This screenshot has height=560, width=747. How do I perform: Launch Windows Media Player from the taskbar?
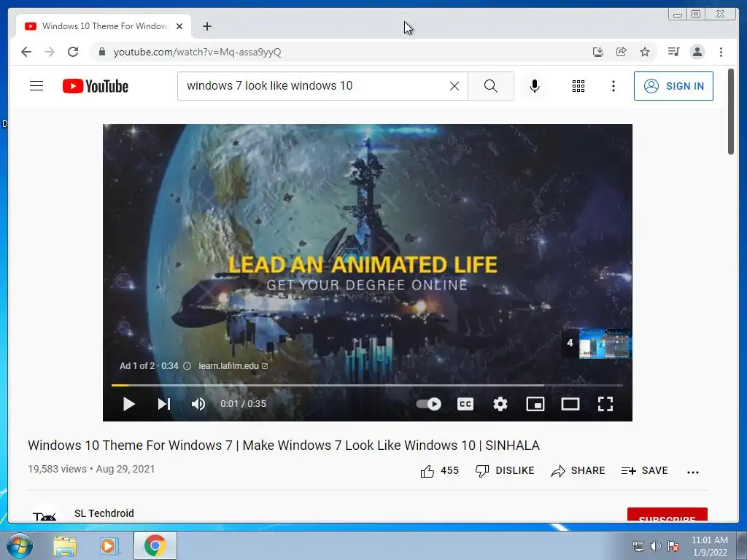(108, 545)
